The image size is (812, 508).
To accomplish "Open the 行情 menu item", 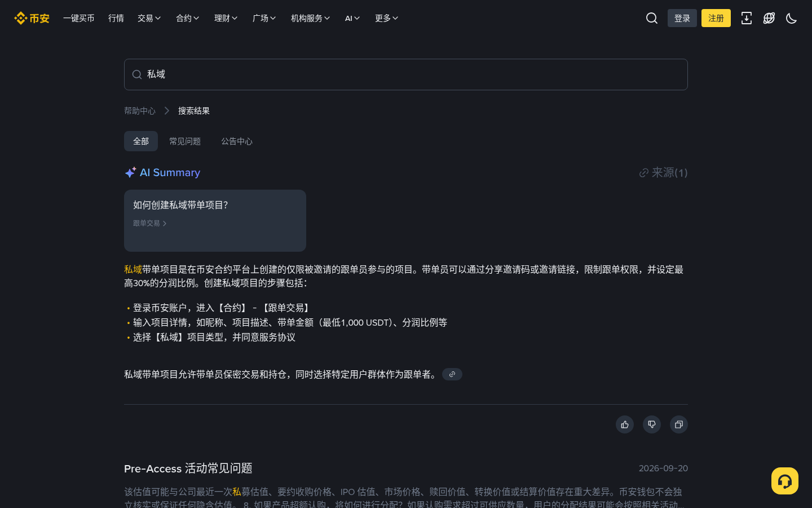I will [x=116, y=18].
